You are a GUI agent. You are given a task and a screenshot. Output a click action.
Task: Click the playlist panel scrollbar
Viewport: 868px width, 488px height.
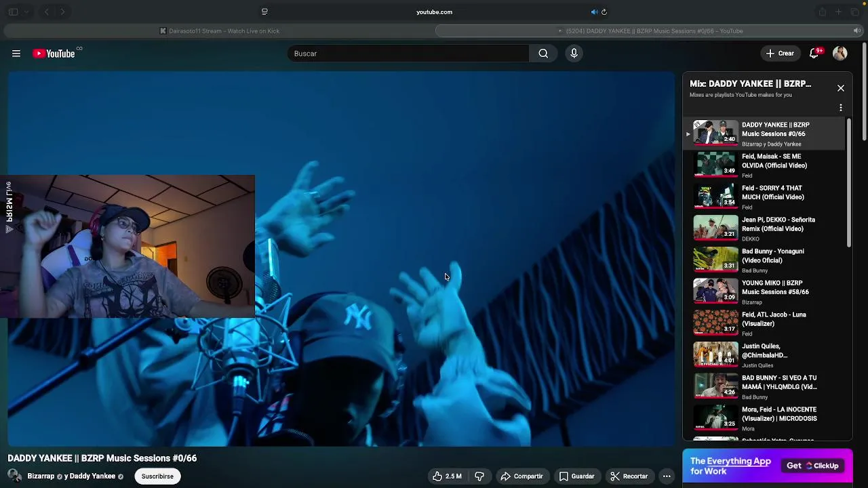(848, 183)
